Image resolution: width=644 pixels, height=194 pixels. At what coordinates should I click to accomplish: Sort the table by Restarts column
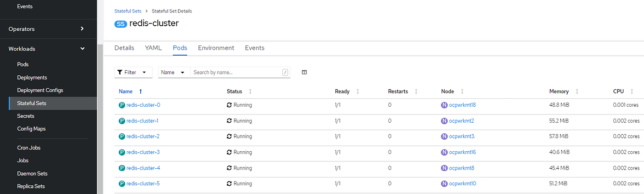403,91
